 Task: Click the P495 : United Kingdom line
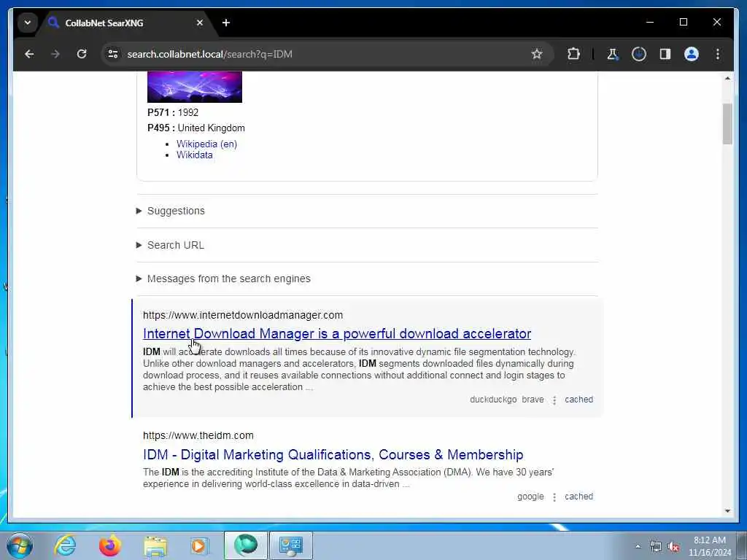pos(196,128)
